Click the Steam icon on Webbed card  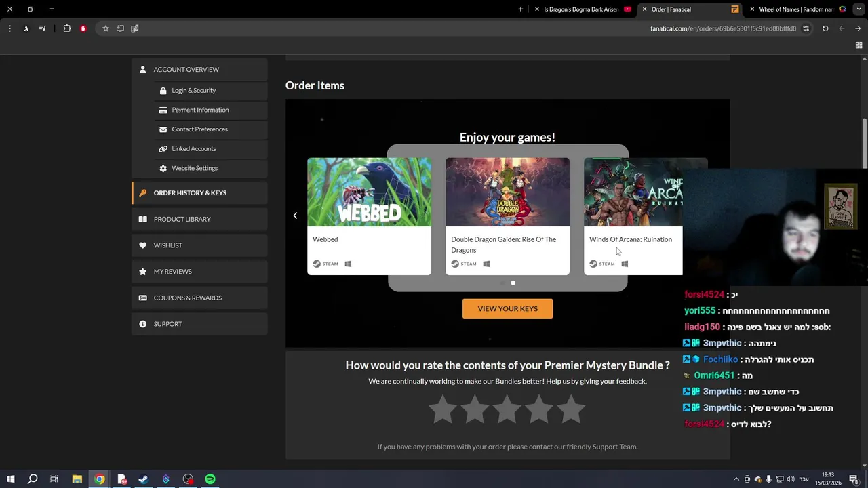coord(325,264)
